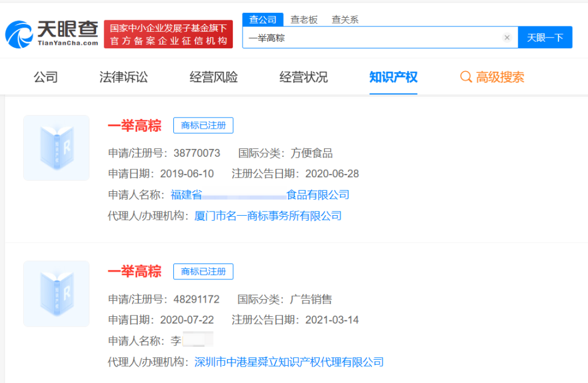Image resolution: width=588 pixels, height=383 pixels.
Task: Open the 经营状况 results tab
Action: 303,77
